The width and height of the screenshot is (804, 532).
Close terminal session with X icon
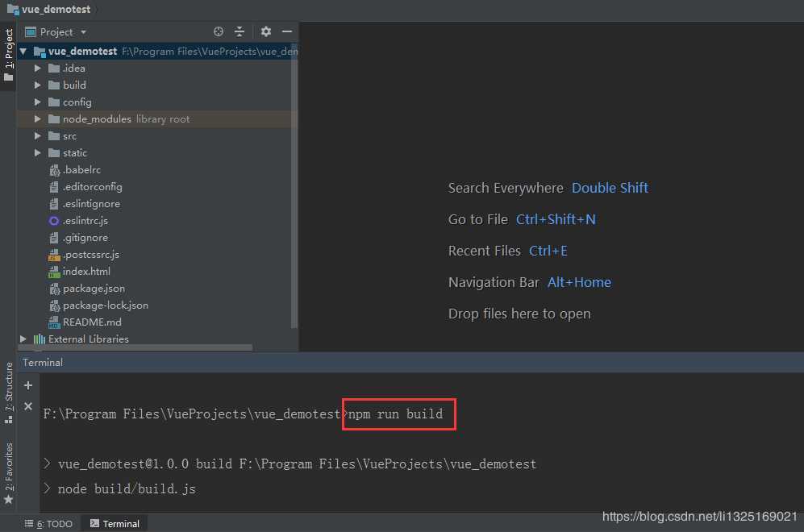[x=28, y=406]
